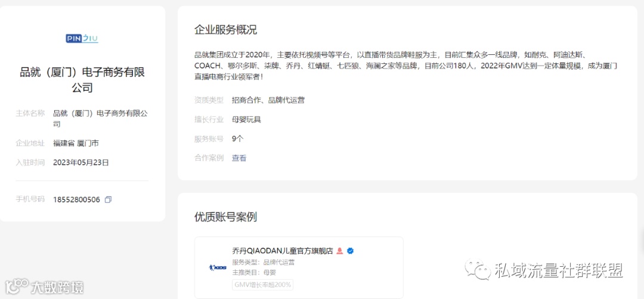Click the 手机号码 label
Image resolution: width=644 pixels, height=299 pixels.
[x=30, y=200]
